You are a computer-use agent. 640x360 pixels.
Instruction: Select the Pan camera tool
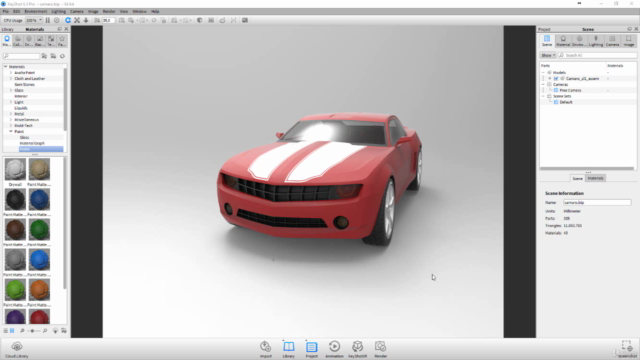pyautogui.click(x=77, y=20)
